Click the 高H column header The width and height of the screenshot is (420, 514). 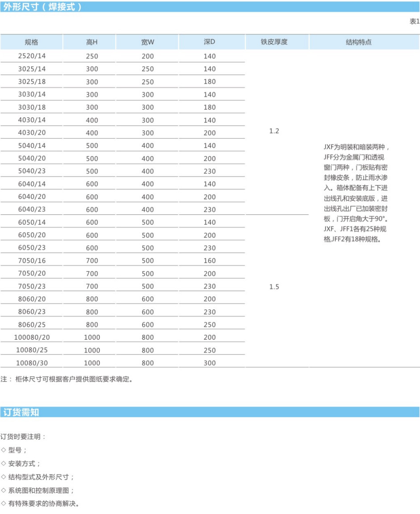tap(91, 42)
